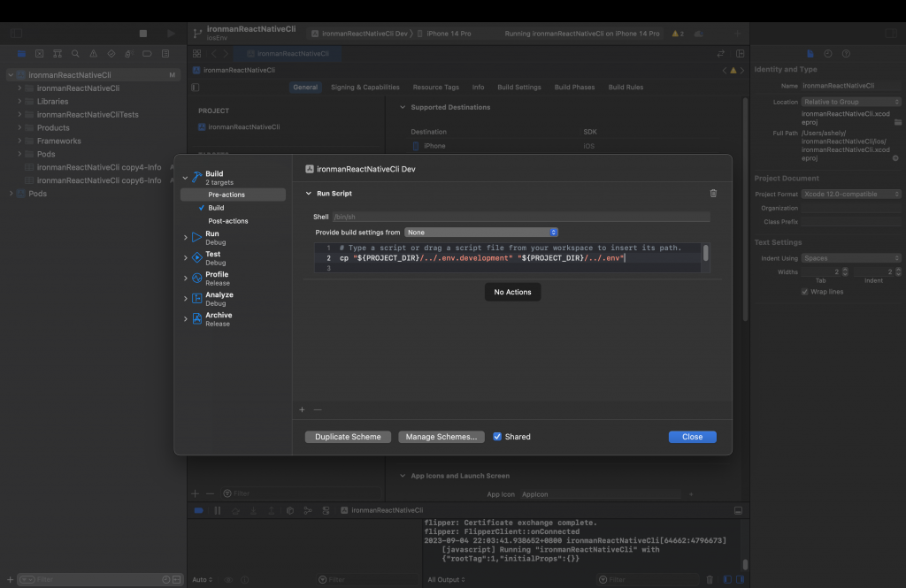
Task: Click the editor grid related-items icon
Action: (197, 54)
